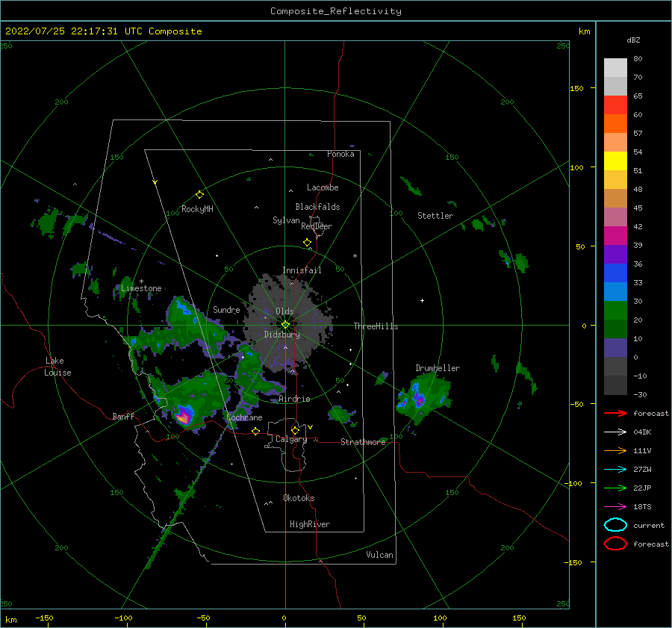
Task: Click the 18TS legend text
Action: pos(642,507)
